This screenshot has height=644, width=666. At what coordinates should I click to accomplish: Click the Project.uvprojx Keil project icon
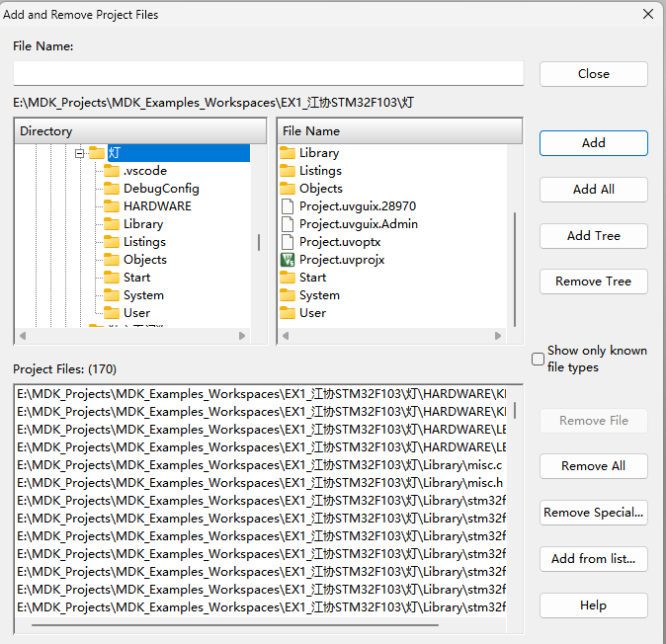(x=288, y=260)
